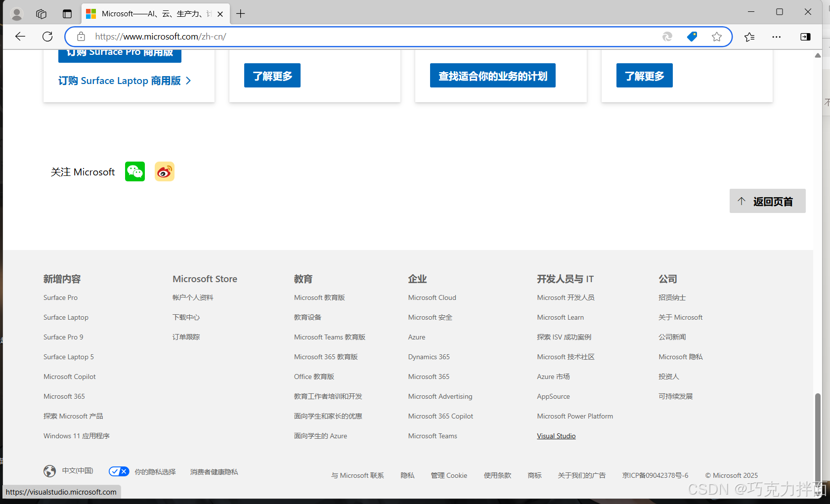Viewport: 830px width, 504px height.
Task: Open 管理 Cookie link
Action: [x=449, y=475]
